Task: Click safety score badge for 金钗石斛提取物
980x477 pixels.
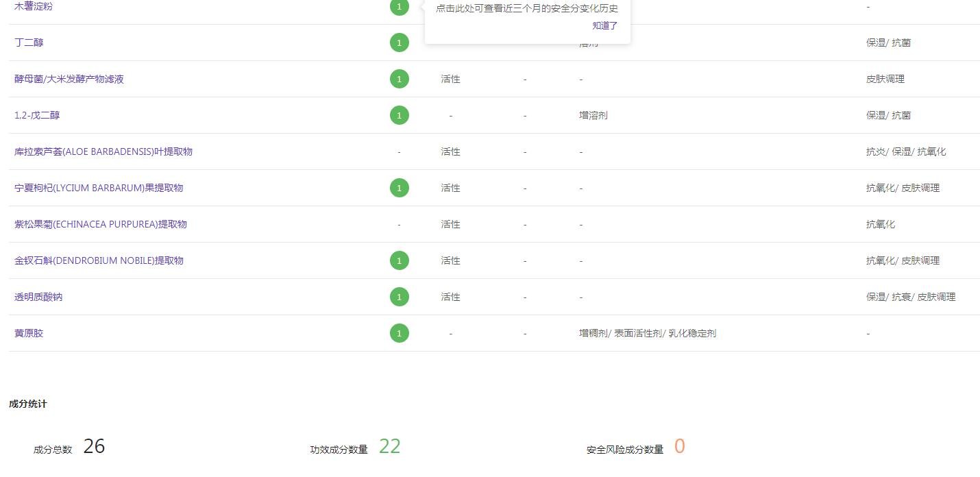Action: (399, 260)
